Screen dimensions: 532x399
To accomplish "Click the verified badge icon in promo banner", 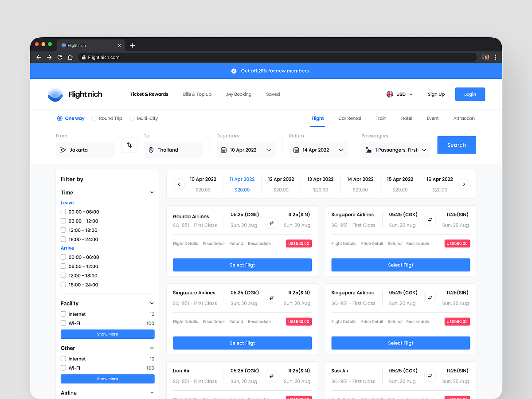I will [x=234, y=71].
